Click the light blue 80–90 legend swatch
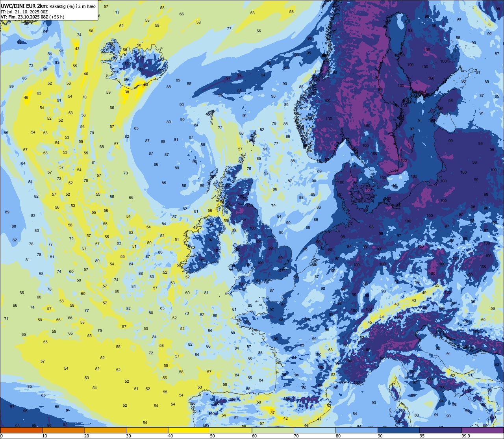Screen dimensions: 504x439 click(x=357, y=430)
